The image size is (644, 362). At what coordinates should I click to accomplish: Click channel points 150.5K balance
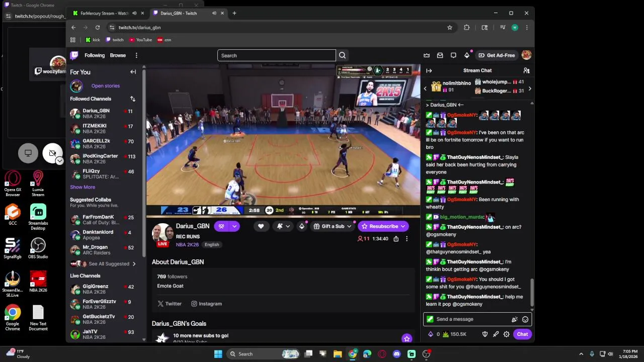point(454,334)
